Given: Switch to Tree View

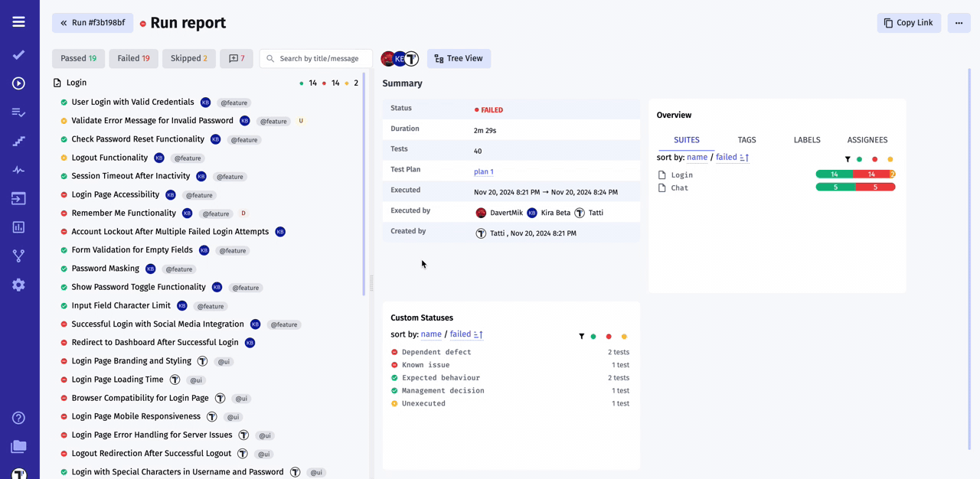Looking at the screenshot, I should [459, 58].
